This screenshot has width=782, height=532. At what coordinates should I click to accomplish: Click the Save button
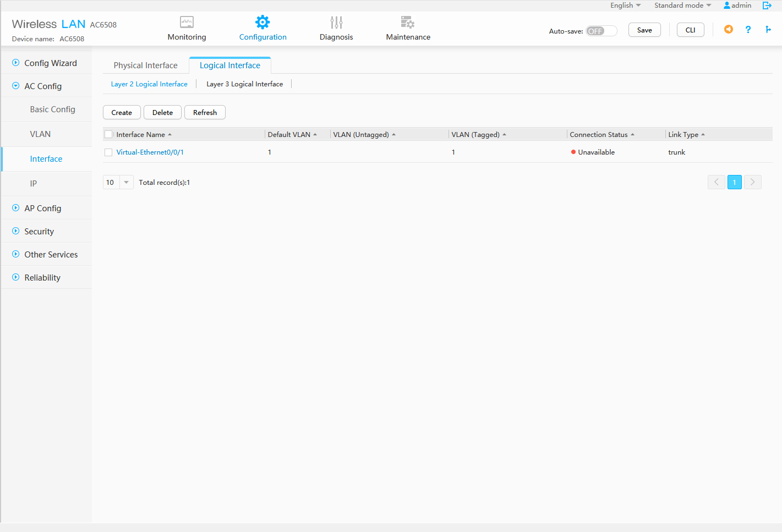click(x=644, y=30)
